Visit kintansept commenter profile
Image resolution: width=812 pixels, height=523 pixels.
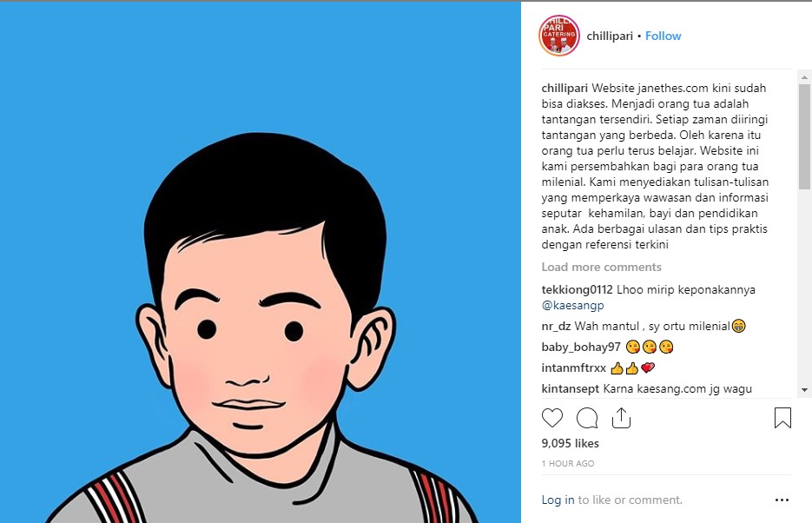pyautogui.click(x=571, y=388)
